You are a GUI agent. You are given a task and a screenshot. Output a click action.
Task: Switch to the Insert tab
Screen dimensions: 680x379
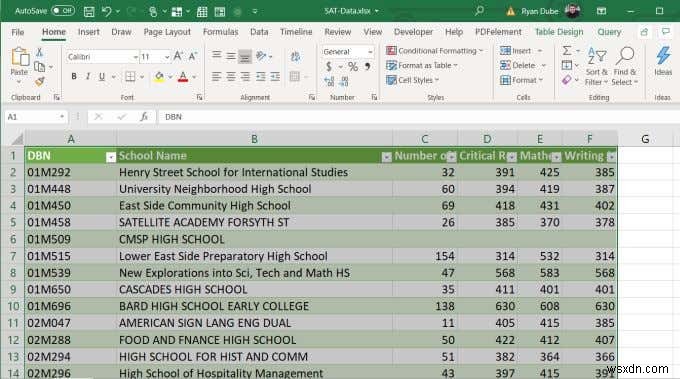pyautogui.click(x=88, y=32)
